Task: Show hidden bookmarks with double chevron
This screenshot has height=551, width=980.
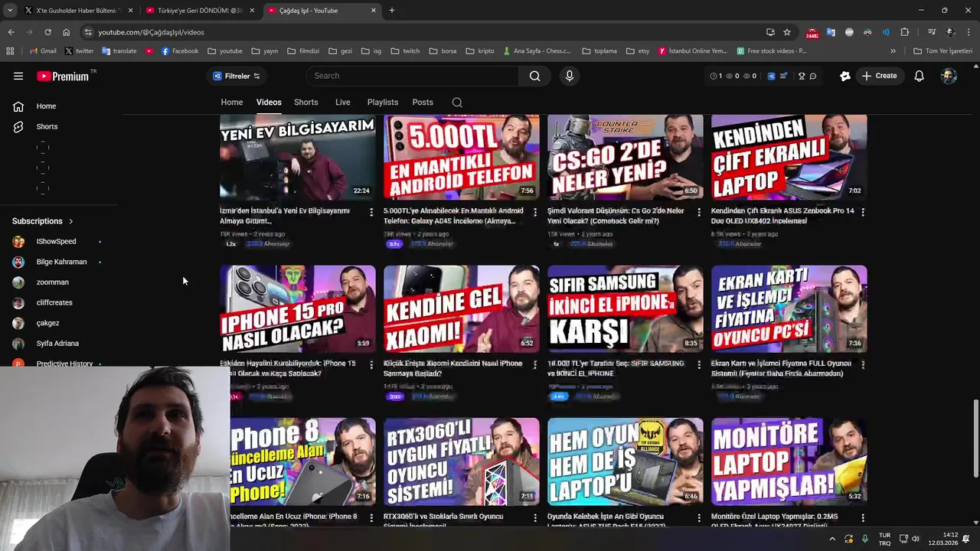Action: (x=893, y=51)
